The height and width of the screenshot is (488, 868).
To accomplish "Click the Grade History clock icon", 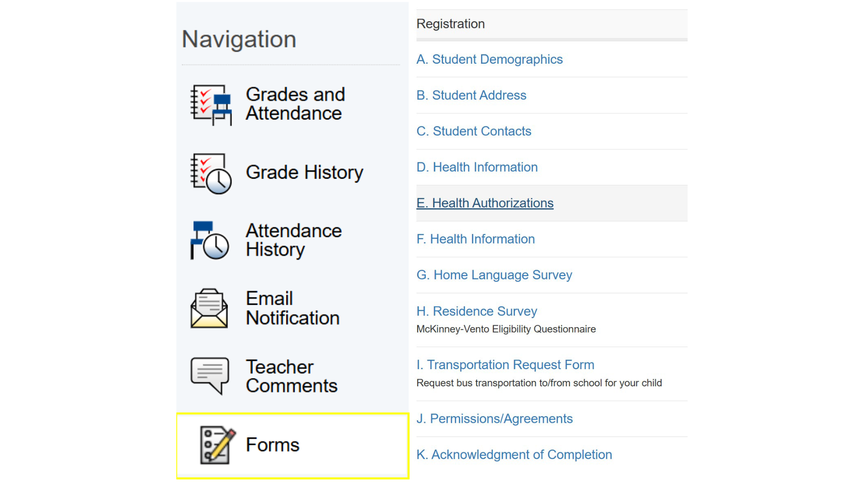I will pos(211,174).
